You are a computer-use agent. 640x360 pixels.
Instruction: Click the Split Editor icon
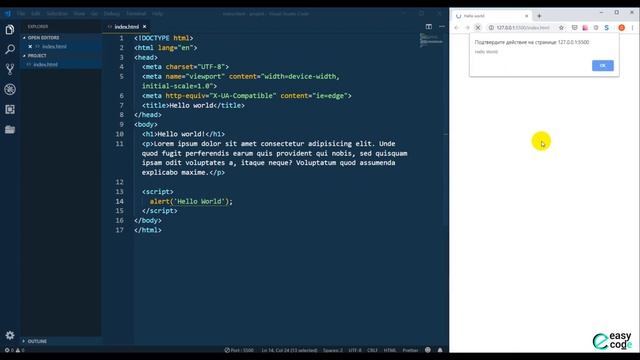[x=429, y=27]
